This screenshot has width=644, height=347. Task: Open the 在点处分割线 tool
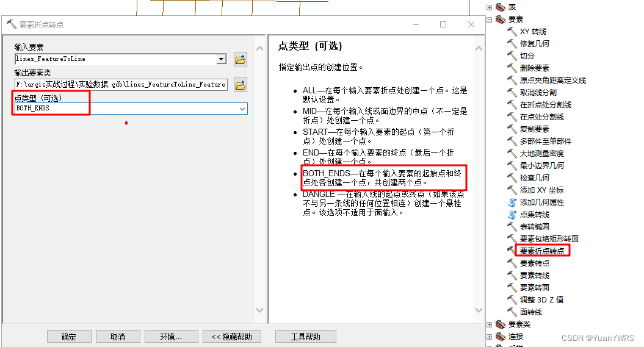coord(541,117)
